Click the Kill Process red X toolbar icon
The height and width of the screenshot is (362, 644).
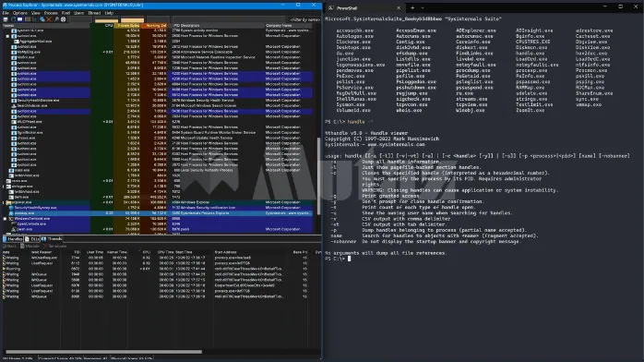[49, 19]
